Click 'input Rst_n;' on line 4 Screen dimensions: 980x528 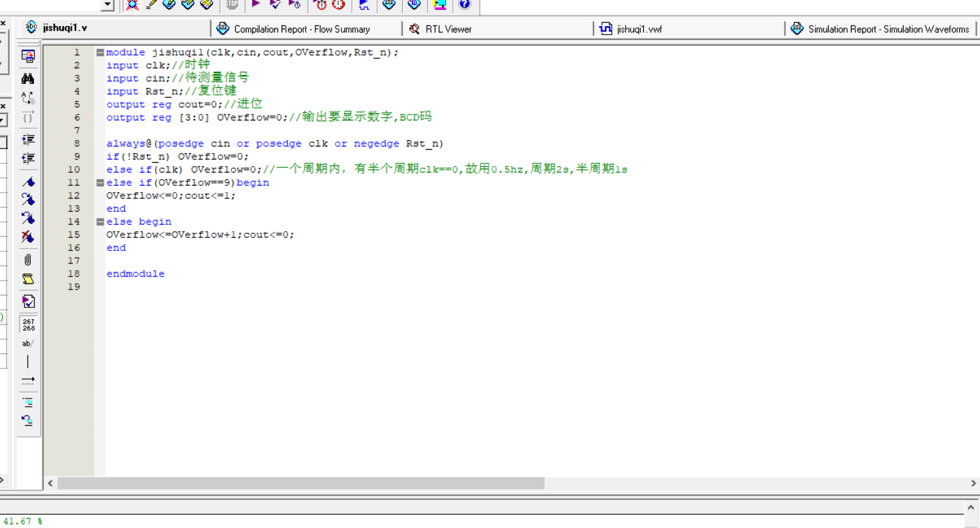pyautogui.click(x=145, y=92)
